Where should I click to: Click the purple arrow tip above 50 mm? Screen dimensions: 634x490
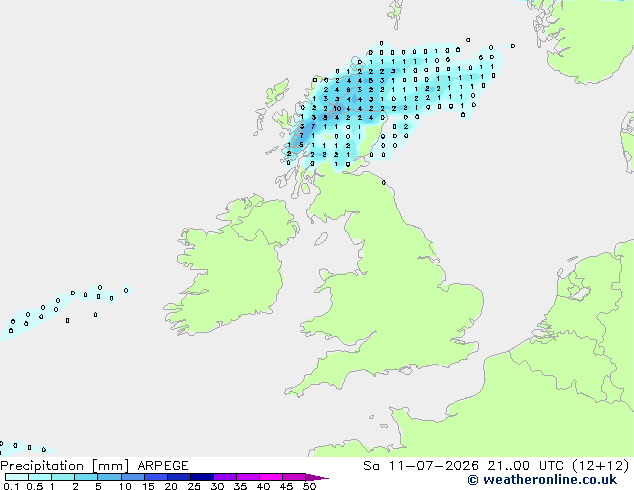pyautogui.click(x=317, y=477)
